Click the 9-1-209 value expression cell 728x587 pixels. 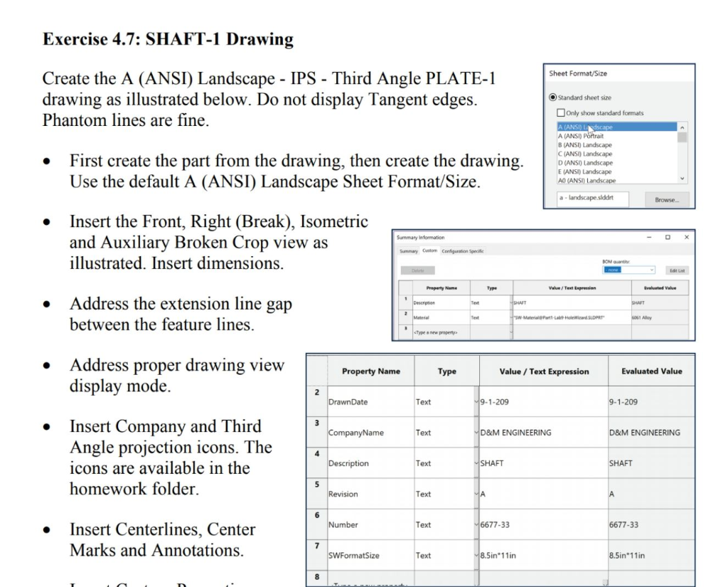tap(544, 401)
